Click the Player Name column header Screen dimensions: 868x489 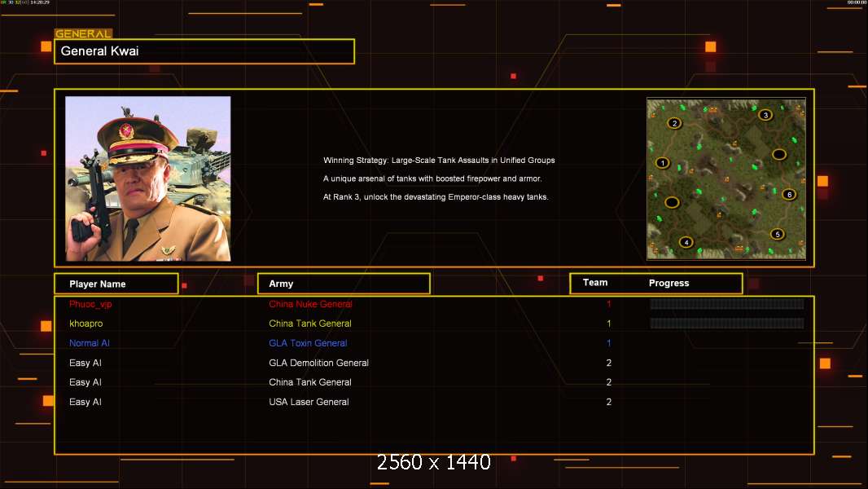point(116,284)
